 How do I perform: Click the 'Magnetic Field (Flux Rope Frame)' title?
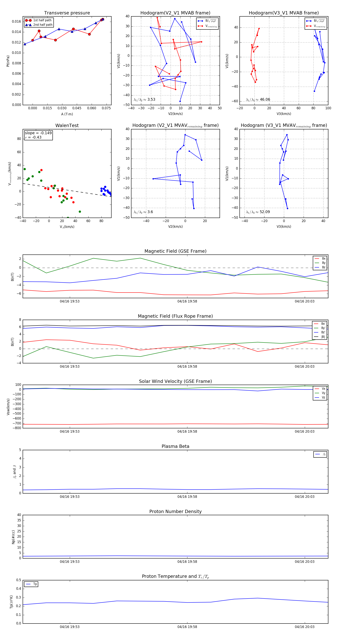pos(175,316)
